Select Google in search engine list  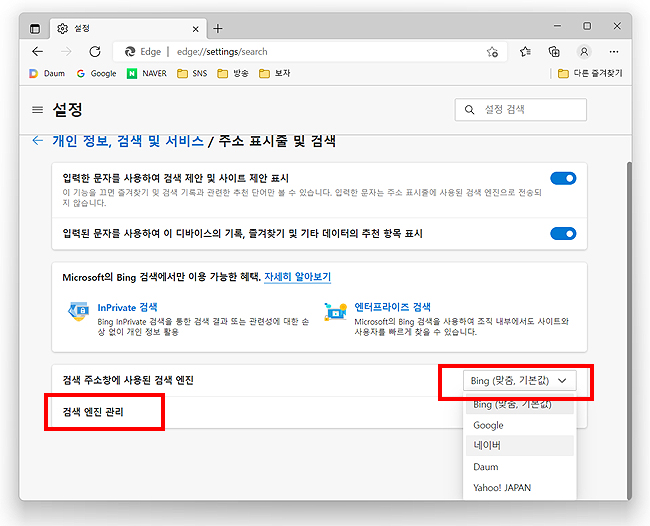(520, 425)
